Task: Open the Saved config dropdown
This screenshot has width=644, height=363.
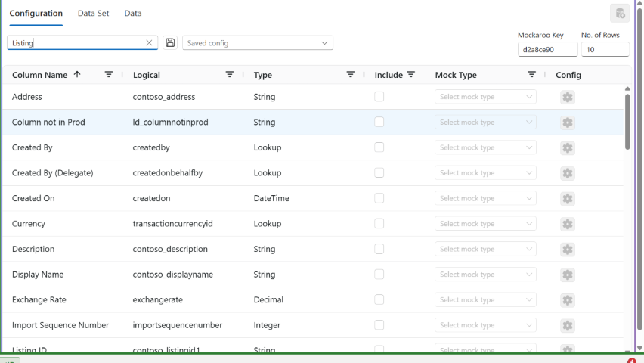Action: tap(258, 43)
